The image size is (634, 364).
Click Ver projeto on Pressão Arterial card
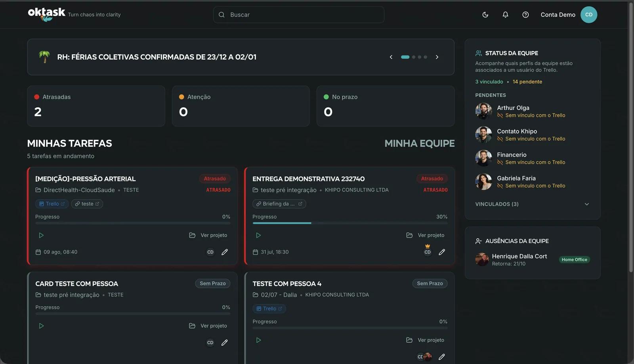pos(208,235)
